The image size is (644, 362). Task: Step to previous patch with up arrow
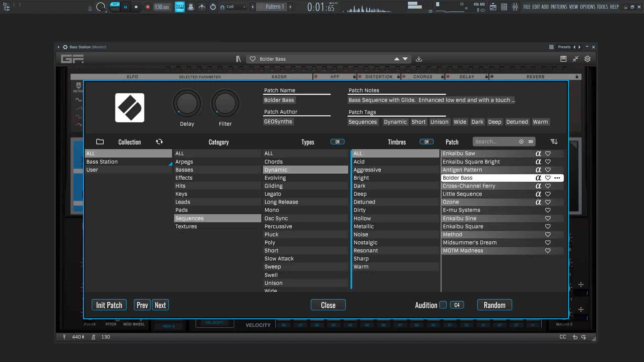pyautogui.click(x=397, y=59)
